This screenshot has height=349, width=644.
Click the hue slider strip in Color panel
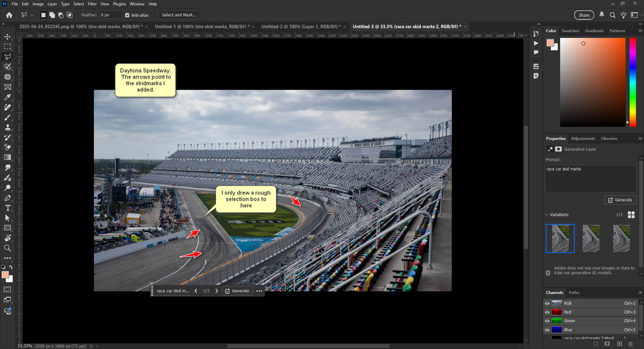point(633,82)
